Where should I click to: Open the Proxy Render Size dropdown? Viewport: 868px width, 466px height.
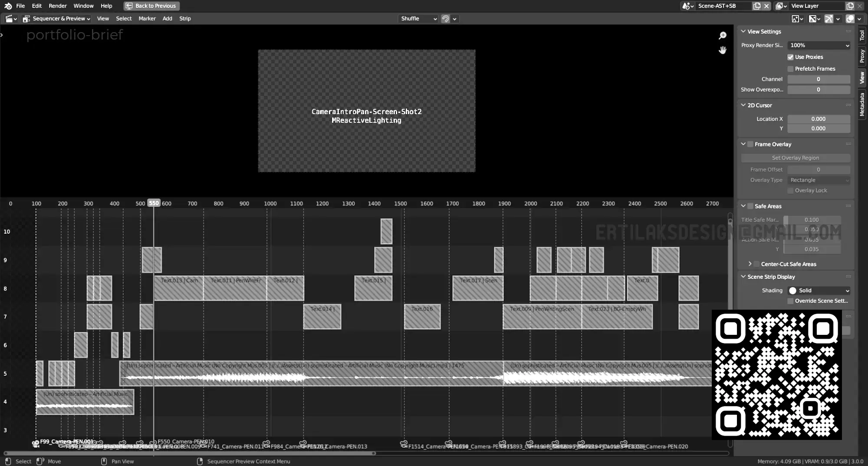(819, 45)
